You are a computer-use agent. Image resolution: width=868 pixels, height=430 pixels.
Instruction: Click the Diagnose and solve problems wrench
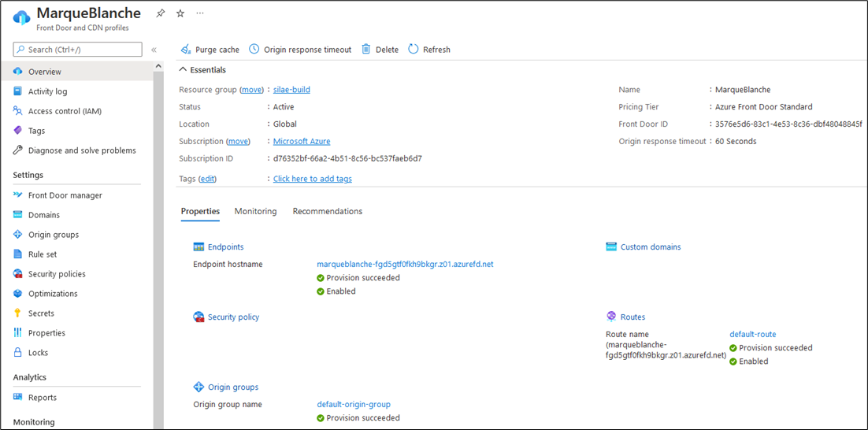coord(17,150)
